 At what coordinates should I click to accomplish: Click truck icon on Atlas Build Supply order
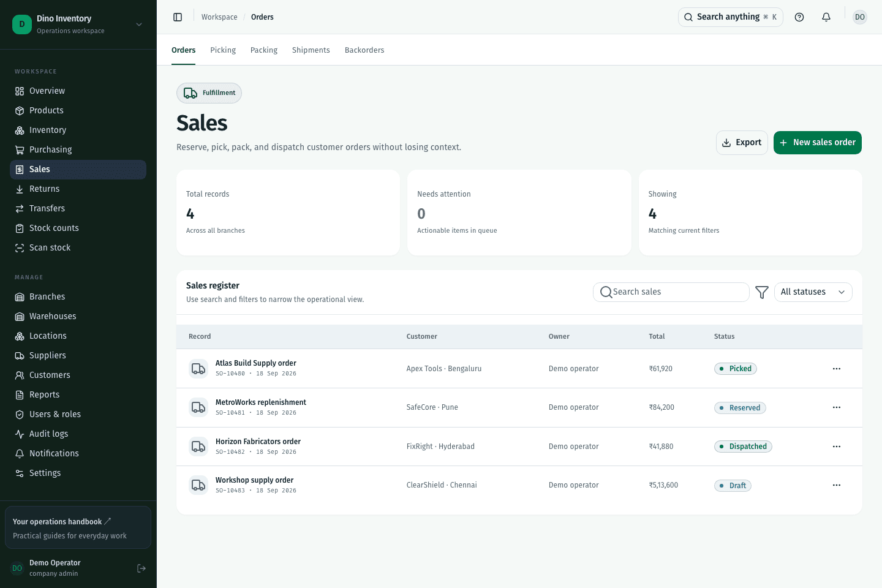tap(198, 369)
